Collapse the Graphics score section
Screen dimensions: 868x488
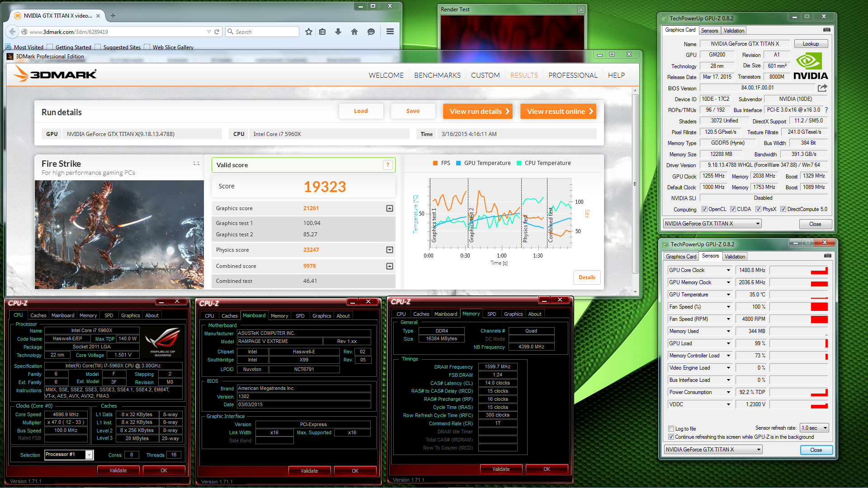coord(390,208)
